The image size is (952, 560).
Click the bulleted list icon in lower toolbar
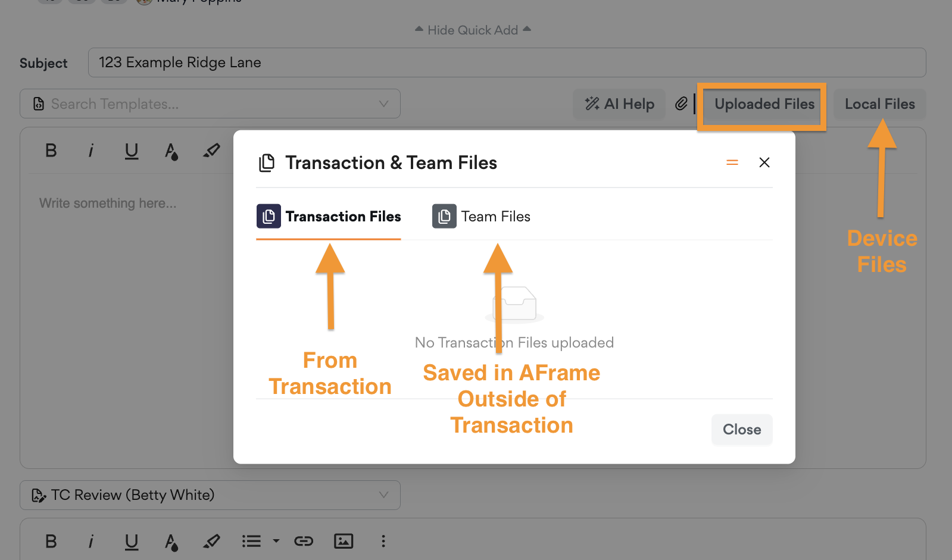pyautogui.click(x=251, y=541)
